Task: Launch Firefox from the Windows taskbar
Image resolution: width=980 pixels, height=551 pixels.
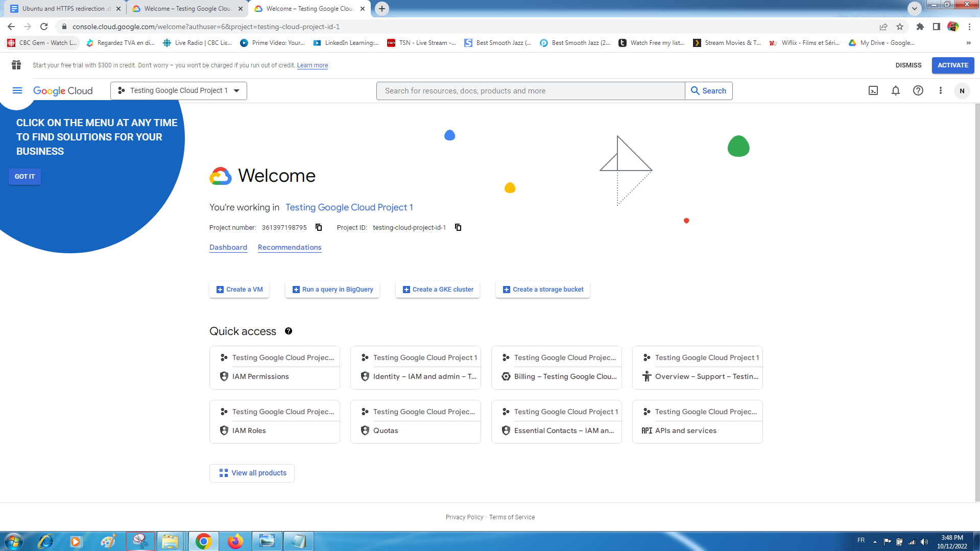Action: [x=235, y=541]
